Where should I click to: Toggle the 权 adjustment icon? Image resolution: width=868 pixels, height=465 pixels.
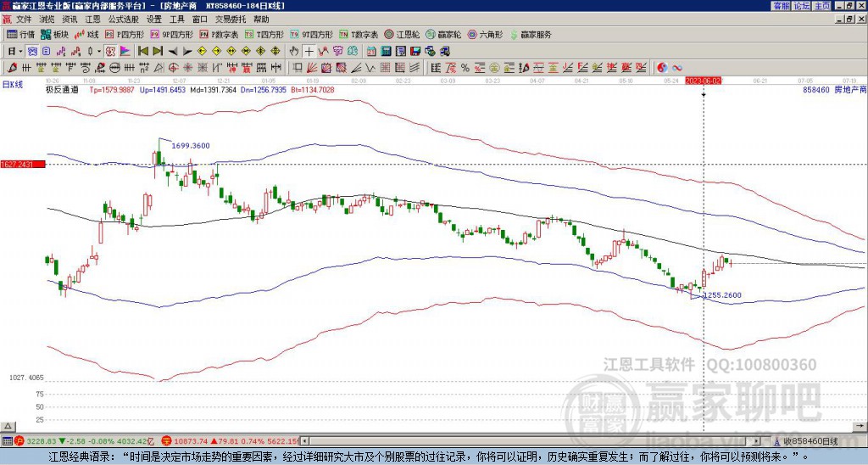(110, 51)
